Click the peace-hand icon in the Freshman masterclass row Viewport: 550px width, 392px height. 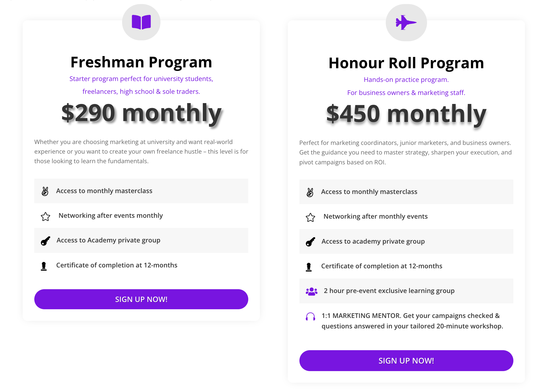tap(45, 191)
